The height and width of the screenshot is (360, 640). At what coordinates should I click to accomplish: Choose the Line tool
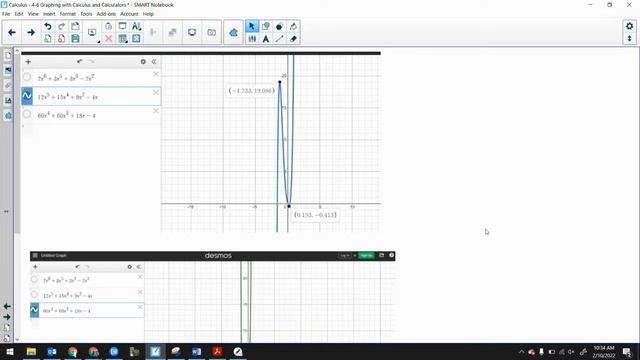point(279,39)
